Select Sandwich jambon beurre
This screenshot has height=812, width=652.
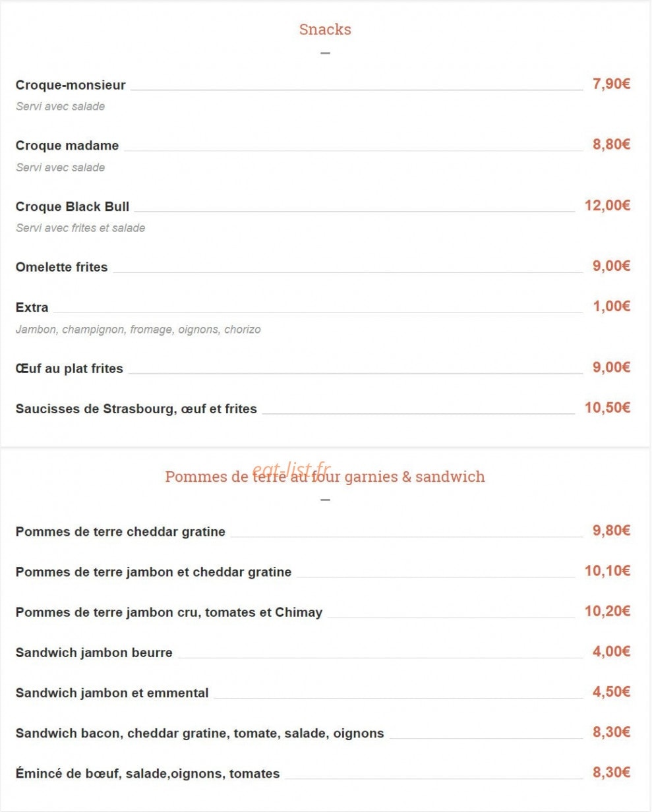tap(94, 653)
